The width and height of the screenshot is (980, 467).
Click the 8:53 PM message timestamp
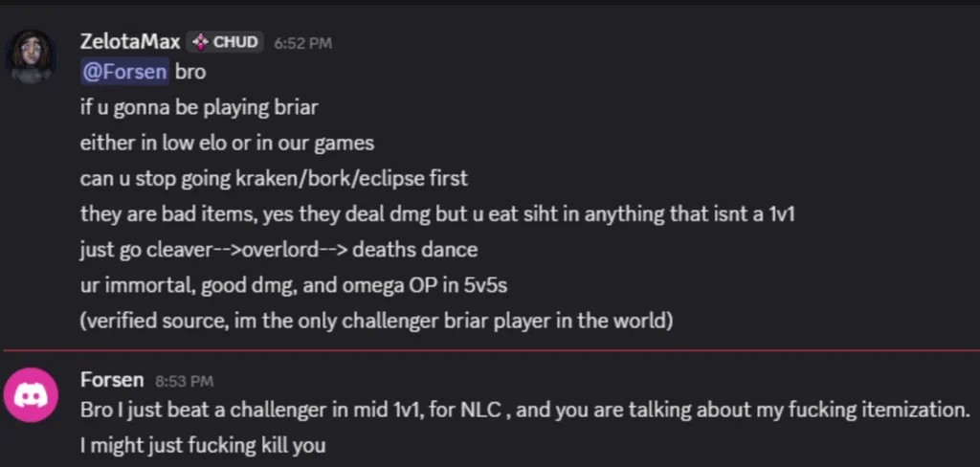click(x=185, y=381)
